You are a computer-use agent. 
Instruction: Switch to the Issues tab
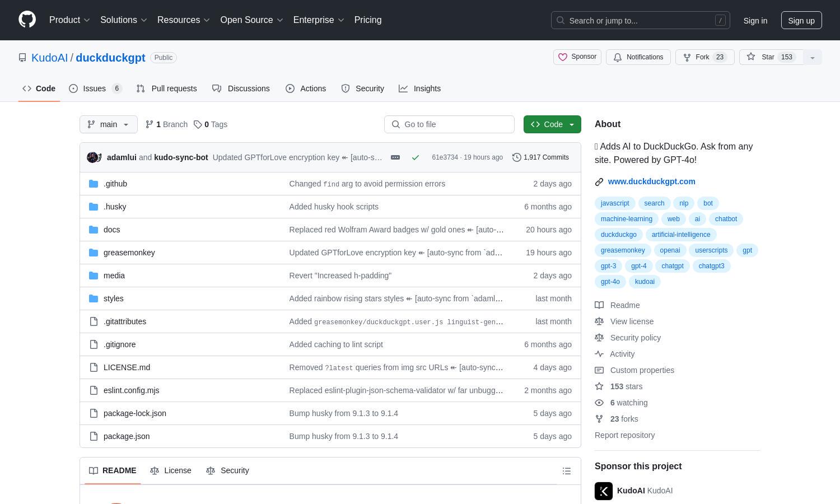[96, 88]
